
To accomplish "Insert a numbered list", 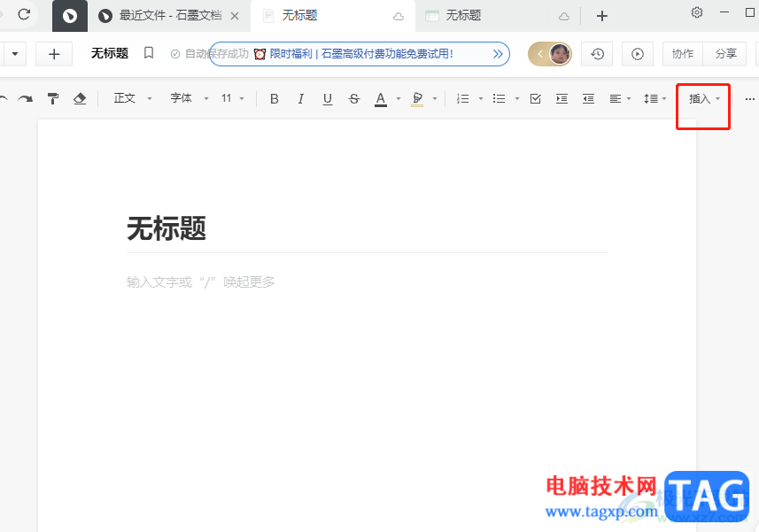I will coord(463,98).
